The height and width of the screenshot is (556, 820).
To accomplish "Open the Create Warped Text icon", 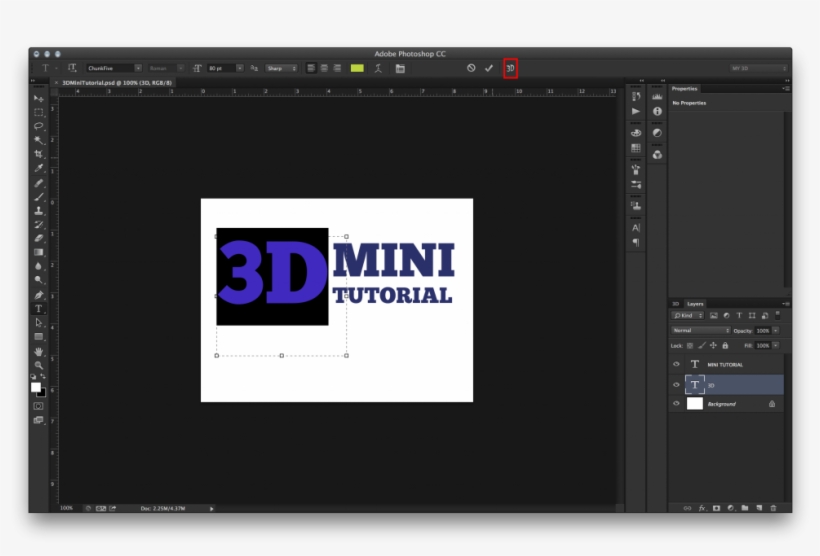I will 378,69.
